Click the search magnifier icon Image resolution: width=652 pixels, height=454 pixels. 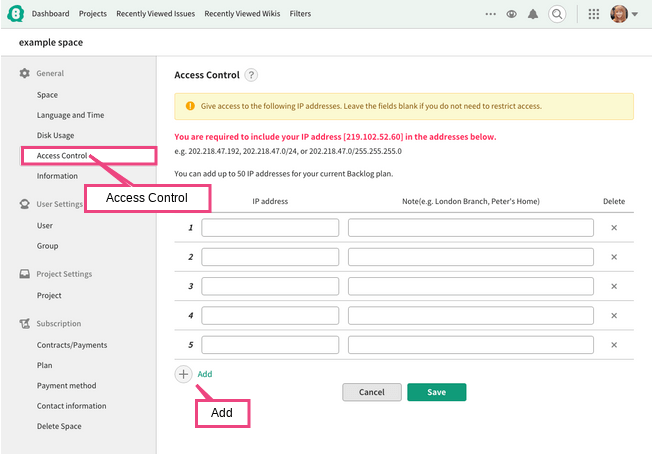pos(557,14)
